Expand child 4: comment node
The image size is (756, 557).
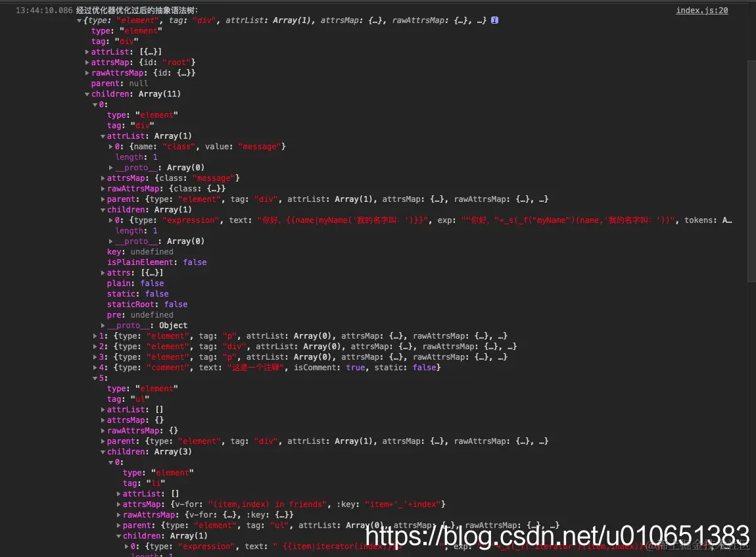coord(95,368)
